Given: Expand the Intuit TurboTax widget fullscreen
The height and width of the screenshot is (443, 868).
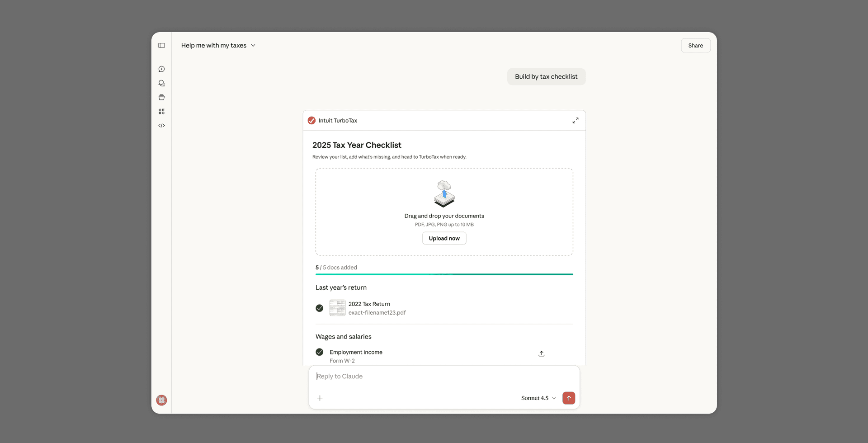Looking at the screenshot, I should tap(575, 121).
